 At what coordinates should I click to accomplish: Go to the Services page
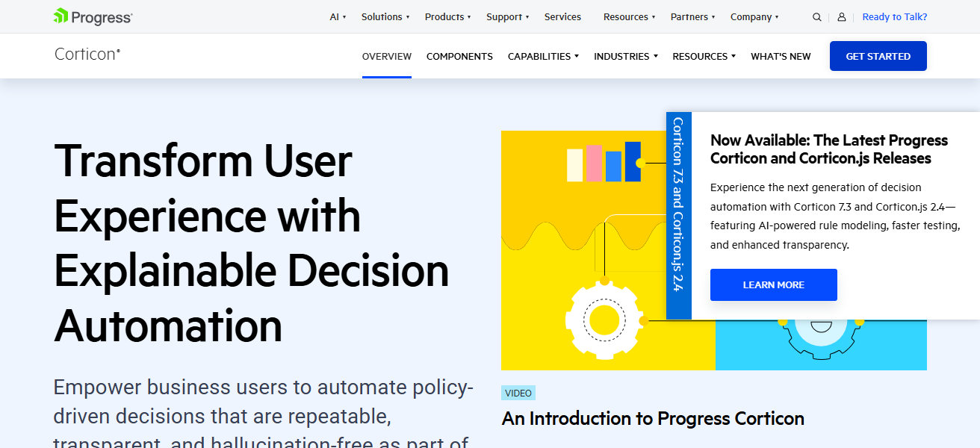pos(562,17)
